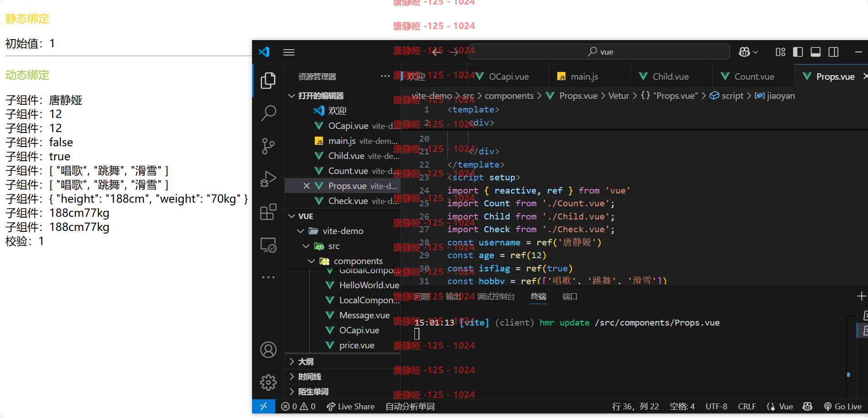This screenshot has width=868, height=418.
Task: Click components in the breadcrumb path
Action: tap(509, 96)
